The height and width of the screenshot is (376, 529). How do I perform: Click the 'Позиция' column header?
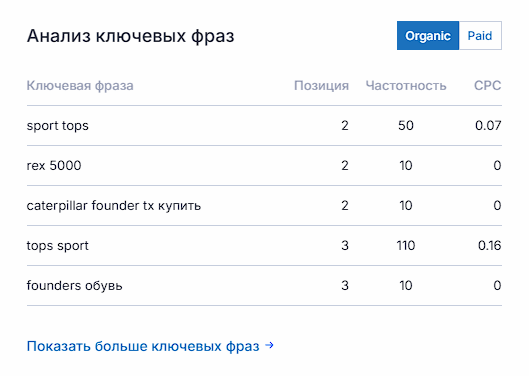[322, 86]
